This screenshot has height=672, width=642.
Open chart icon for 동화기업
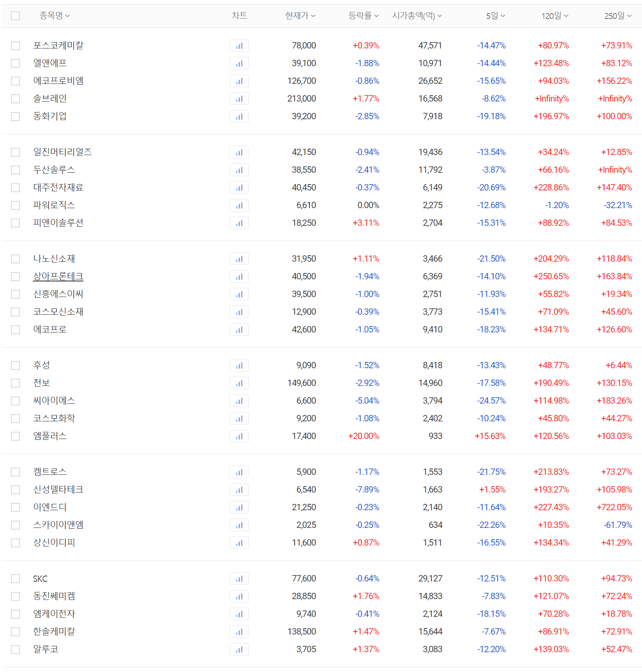[x=239, y=116]
